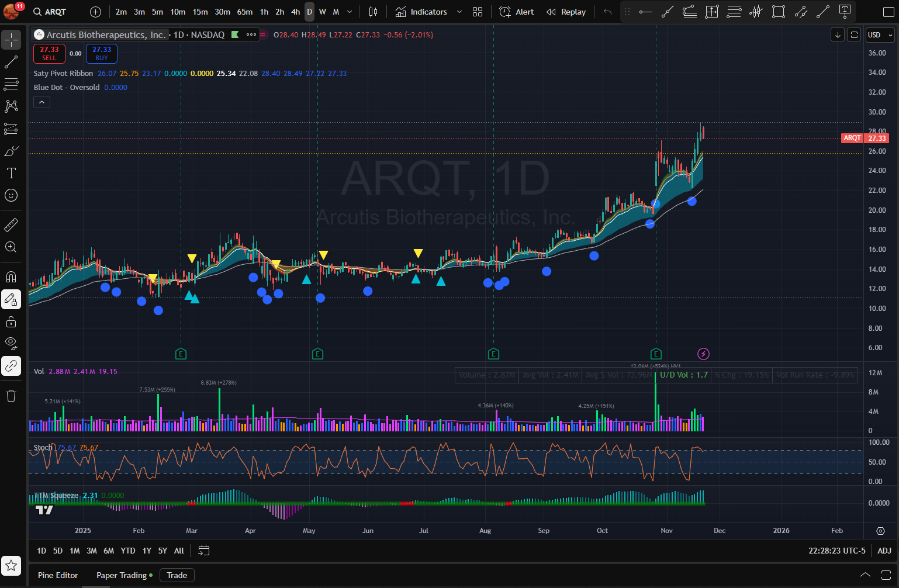The width and height of the screenshot is (899, 588).
Task: Click the first March earnings E marker
Action: 181,354
